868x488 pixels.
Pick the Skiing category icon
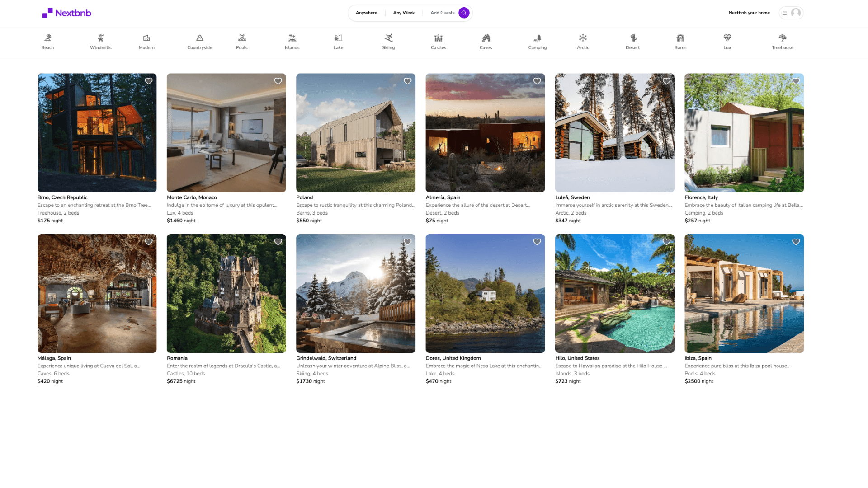388,38
